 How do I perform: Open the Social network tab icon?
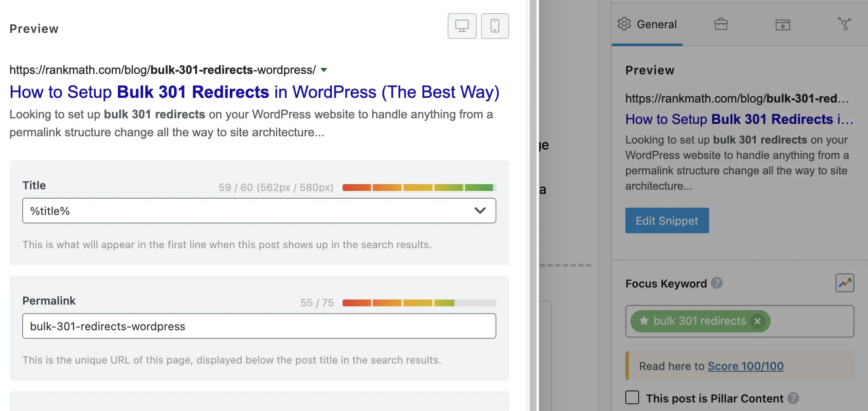(845, 24)
